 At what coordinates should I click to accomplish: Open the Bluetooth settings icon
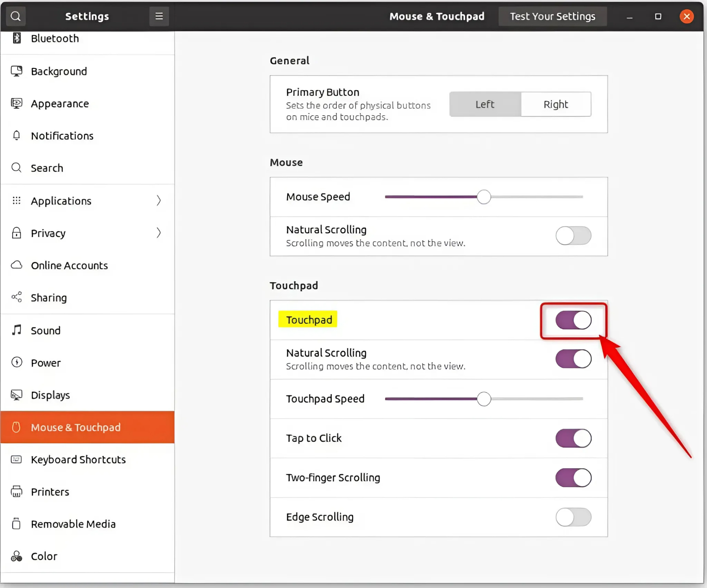pyautogui.click(x=16, y=38)
